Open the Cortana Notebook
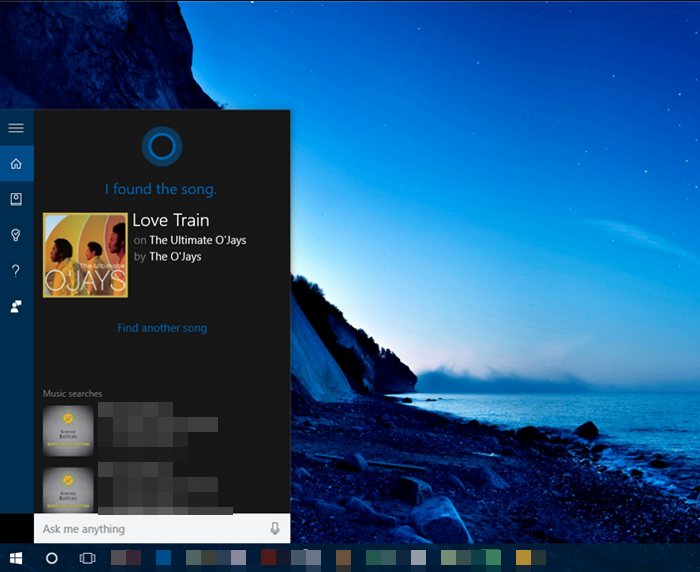Viewport: 700px width, 572px height. [x=16, y=199]
